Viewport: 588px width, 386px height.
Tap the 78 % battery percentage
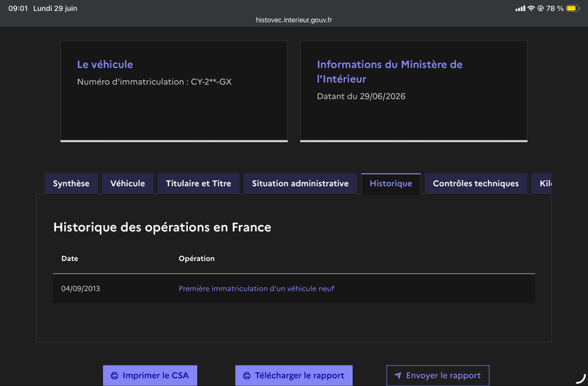(x=555, y=8)
